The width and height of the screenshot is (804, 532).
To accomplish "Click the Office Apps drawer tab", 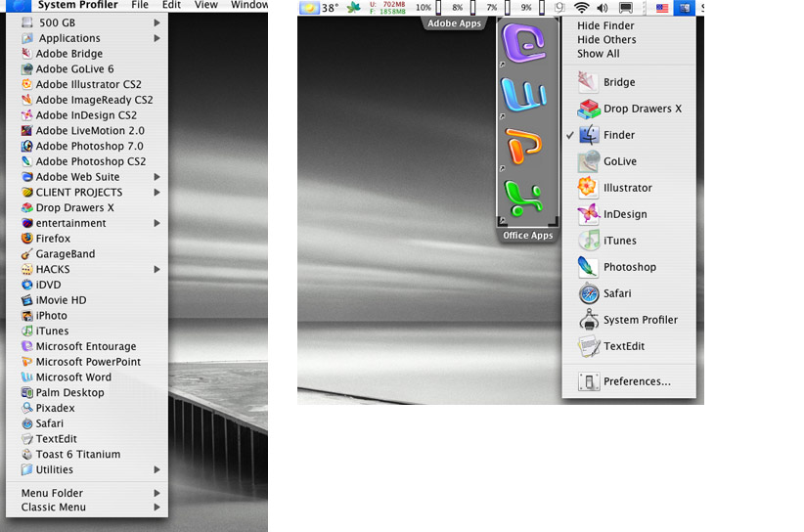I will (x=527, y=236).
